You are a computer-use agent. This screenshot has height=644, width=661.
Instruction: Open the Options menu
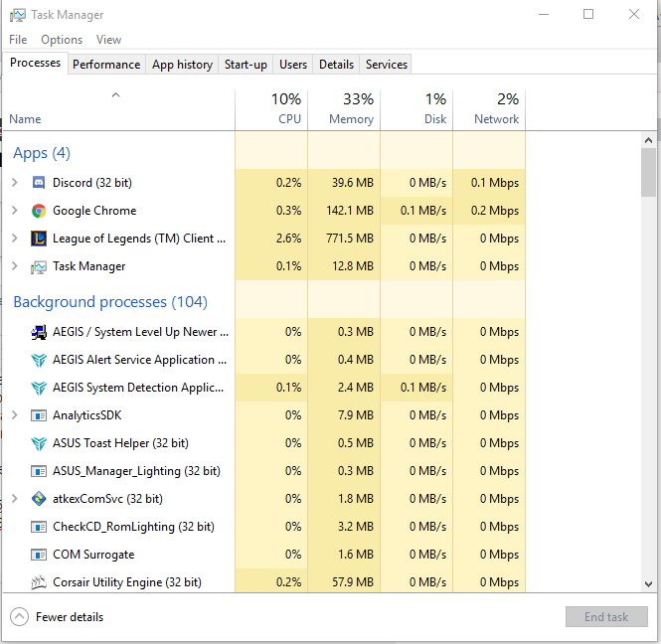[62, 40]
